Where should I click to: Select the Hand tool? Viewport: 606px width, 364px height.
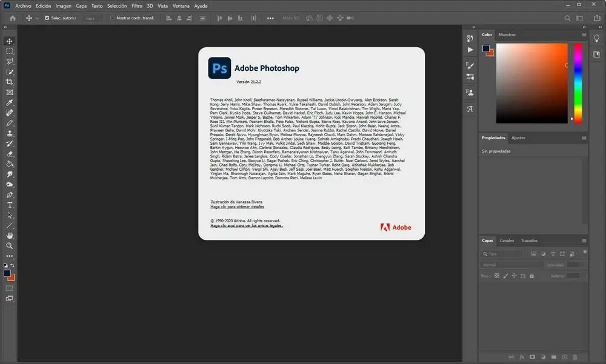click(10, 236)
